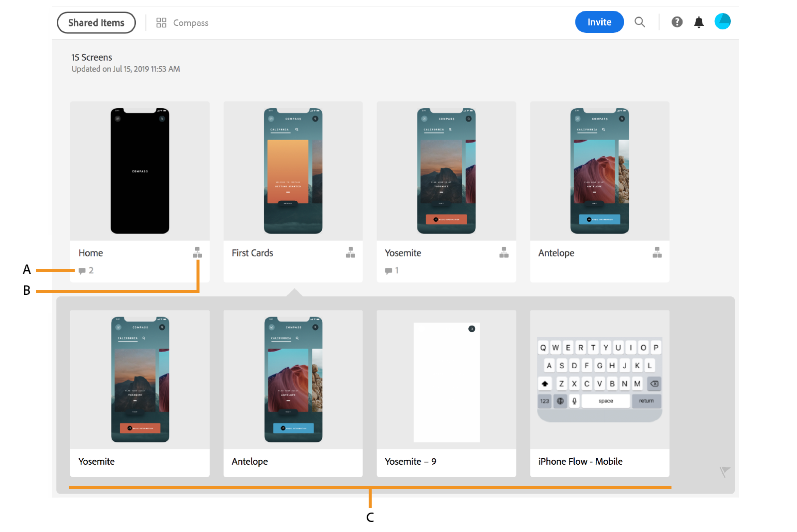The image size is (797, 532).
Task: Open the Shared Items dropdown
Action: [96, 22]
